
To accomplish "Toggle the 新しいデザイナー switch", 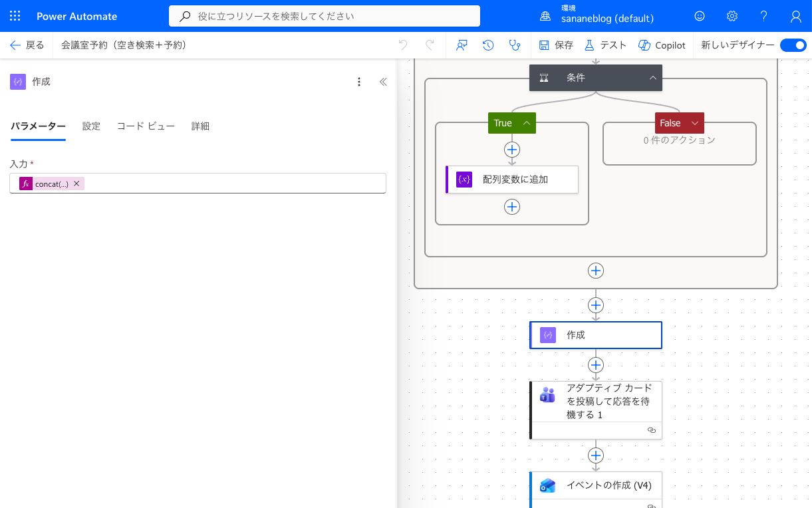I will click(x=793, y=45).
